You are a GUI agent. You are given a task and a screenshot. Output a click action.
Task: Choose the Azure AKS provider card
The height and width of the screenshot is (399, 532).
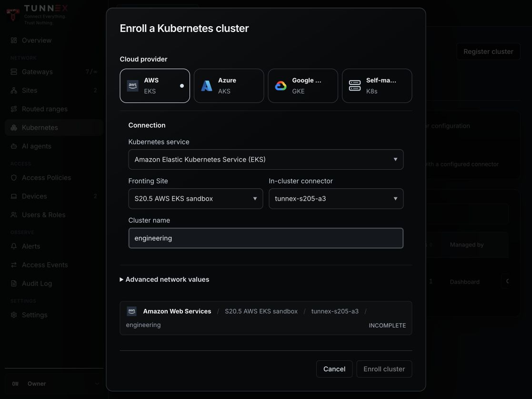click(229, 86)
